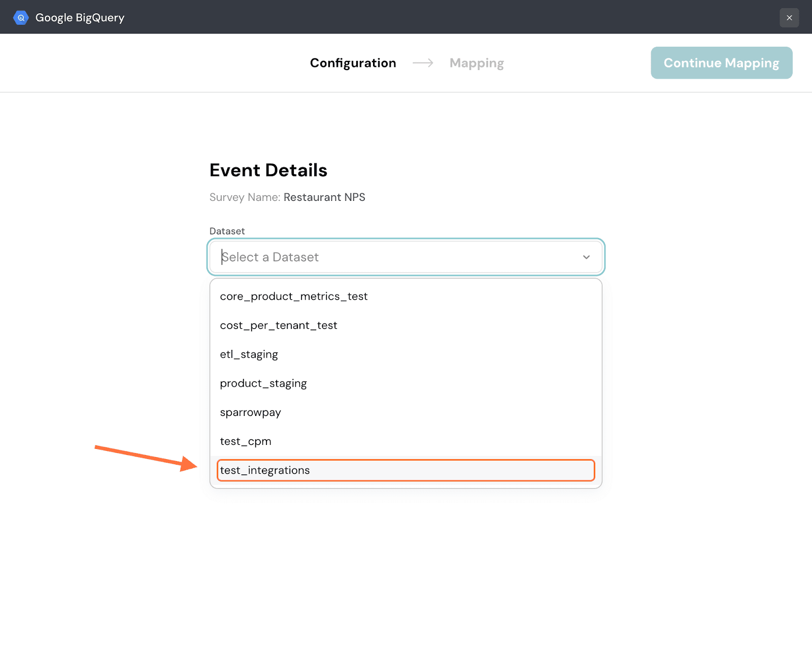Choose cost_per_tenant_test from the list
This screenshot has width=812, height=662.
278,325
